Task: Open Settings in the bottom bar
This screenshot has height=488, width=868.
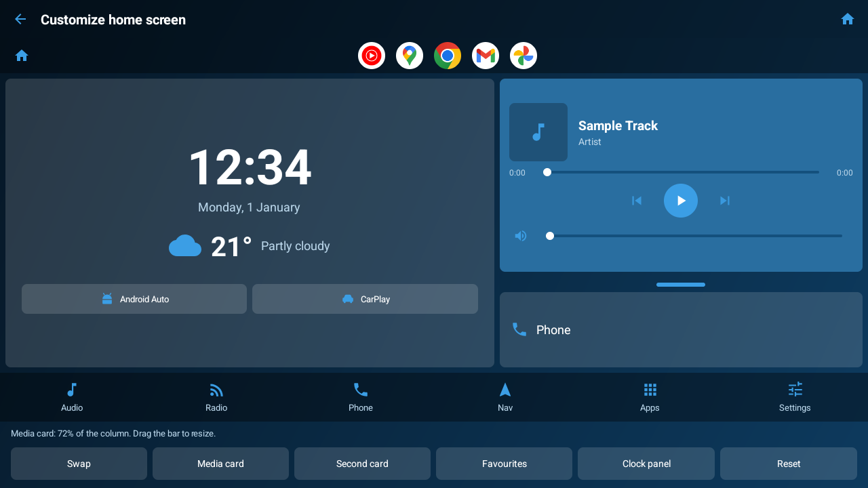Action: [x=795, y=397]
